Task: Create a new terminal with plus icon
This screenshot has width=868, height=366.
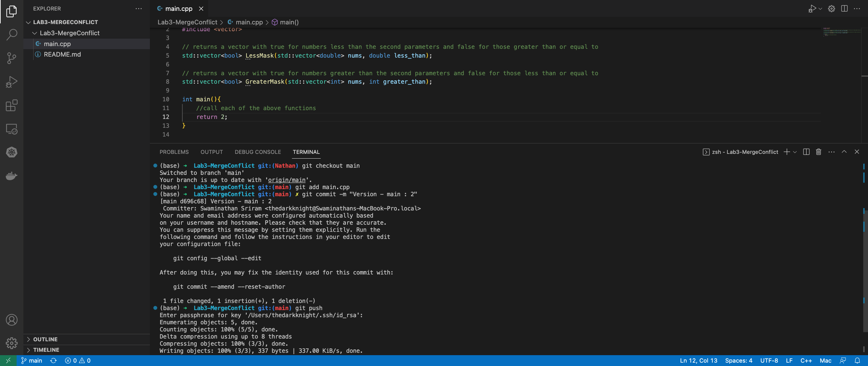Action: pyautogui.click(x=787, y=152)
